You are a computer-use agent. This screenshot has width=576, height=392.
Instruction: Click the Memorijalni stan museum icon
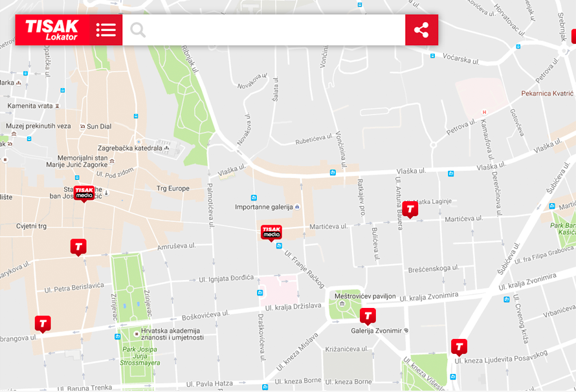[x=112, y=161]
